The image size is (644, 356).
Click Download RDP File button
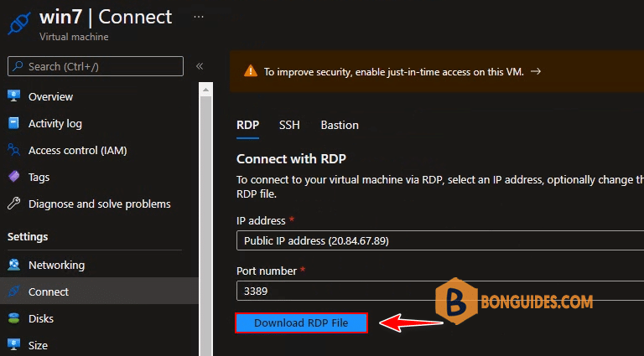[301, 322]
